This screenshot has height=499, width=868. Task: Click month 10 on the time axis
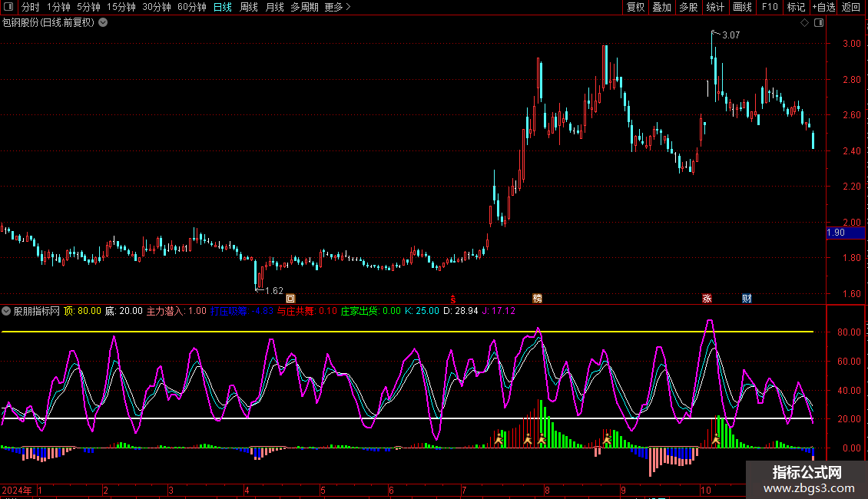click(706, 490)
